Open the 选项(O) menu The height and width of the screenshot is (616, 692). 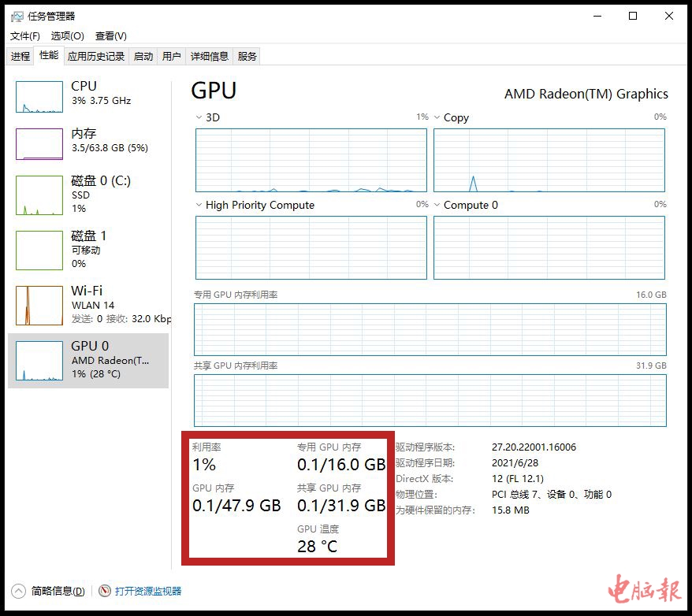pos(67,36)
